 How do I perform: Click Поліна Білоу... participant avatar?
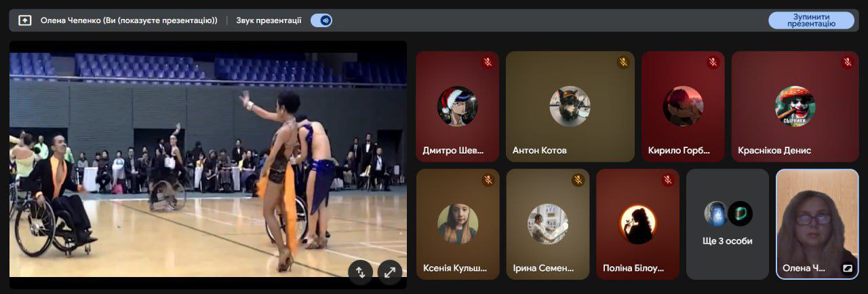click(637, 224)
